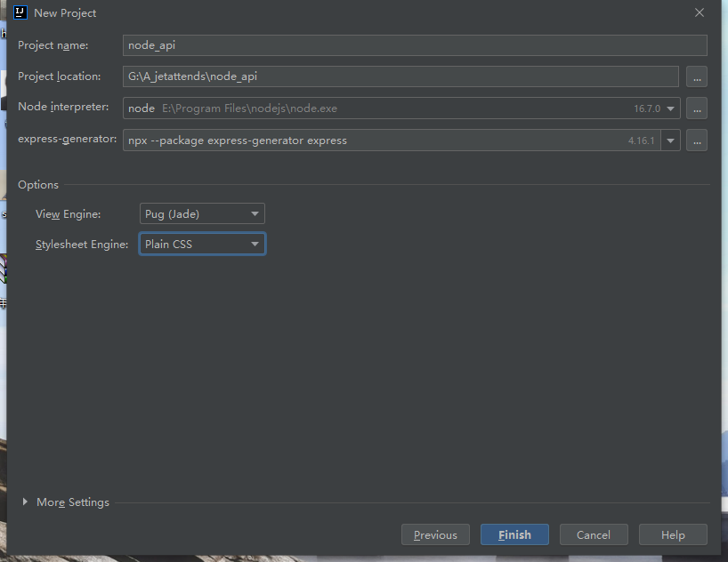Open Help for New Project
Screen dimensions: 728x562
[673, 534]
